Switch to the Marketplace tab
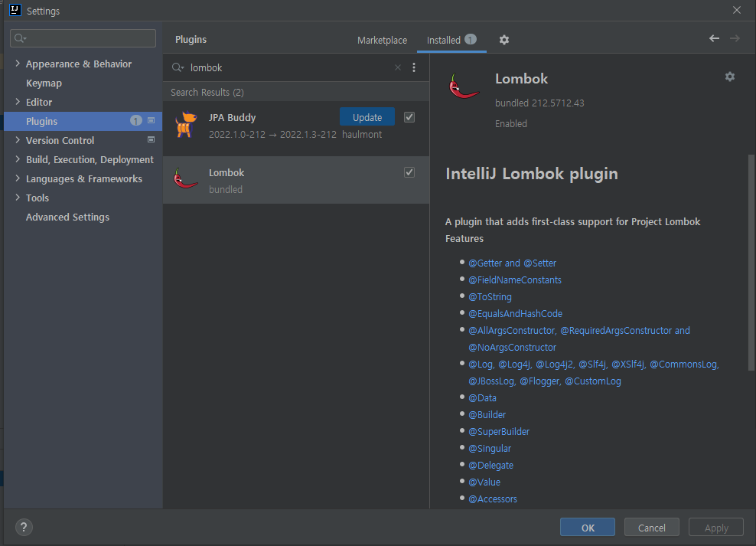 coord(382,40)
